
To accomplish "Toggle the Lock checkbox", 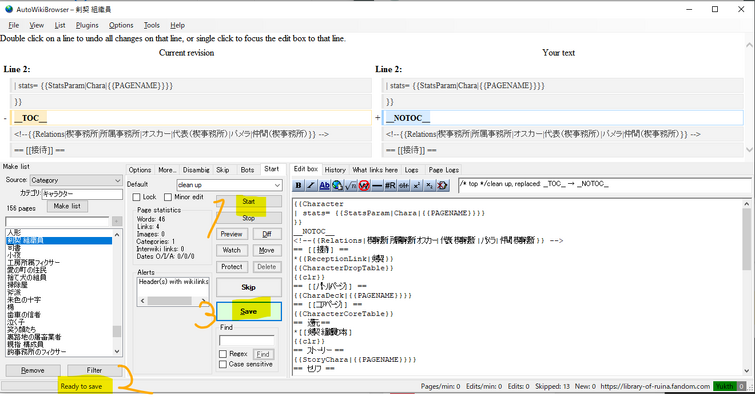I will coord(137,197).
